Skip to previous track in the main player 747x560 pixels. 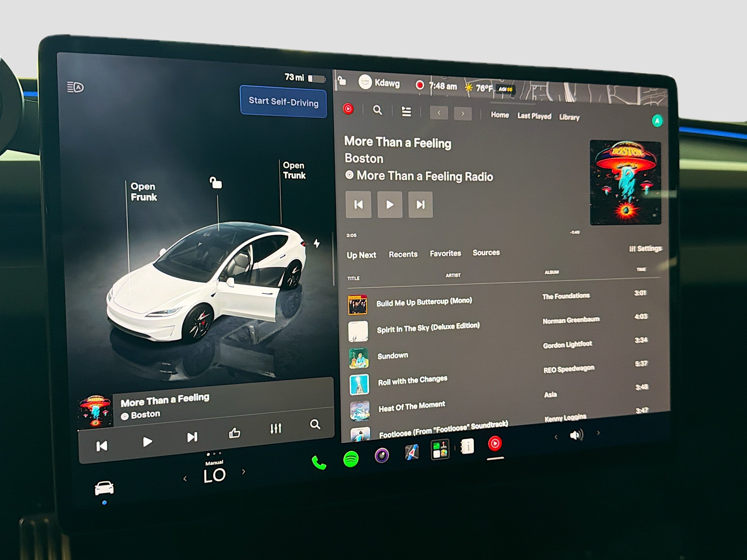pyautogui.click(x=358, y=204)
